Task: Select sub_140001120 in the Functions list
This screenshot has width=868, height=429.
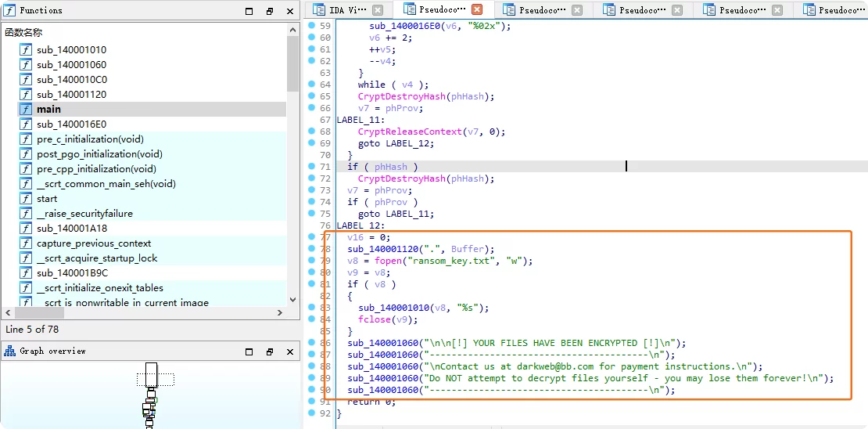Action: tap(72, 95)
